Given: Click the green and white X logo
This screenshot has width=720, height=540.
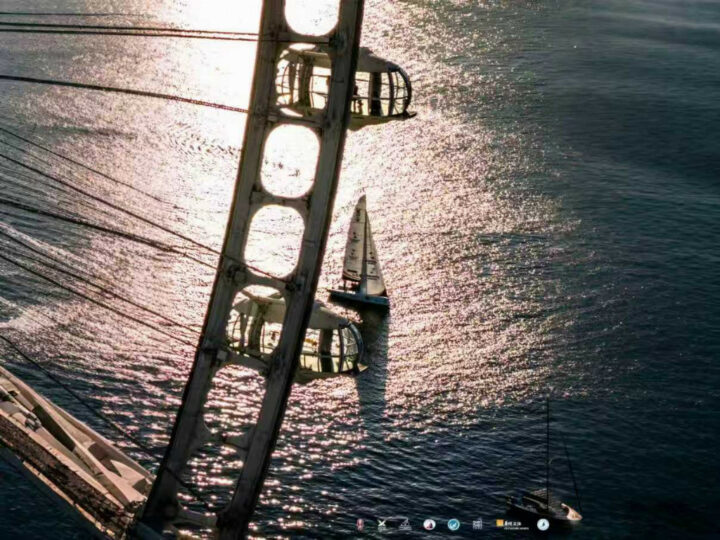Looking at the screenshot, I should (382, 524).
